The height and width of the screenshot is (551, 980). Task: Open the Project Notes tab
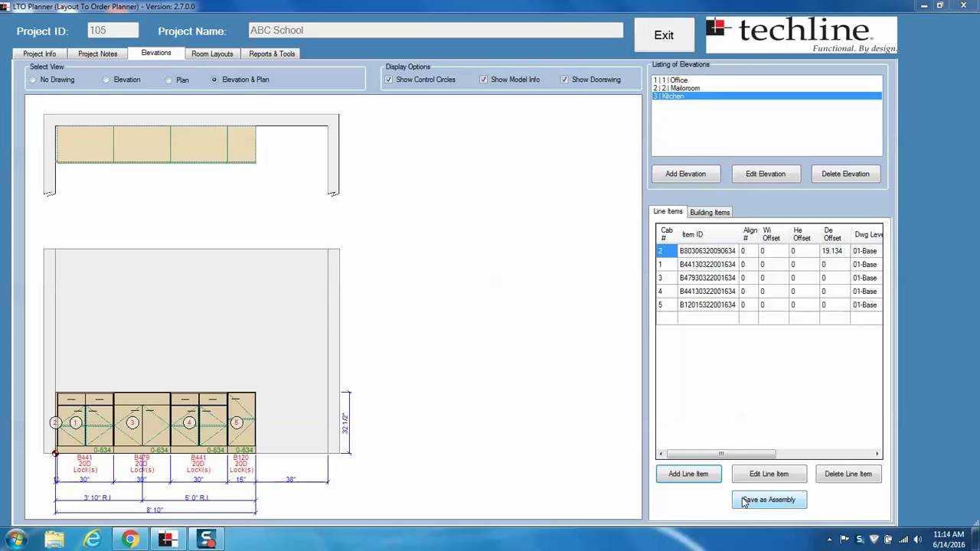(97, 54)
